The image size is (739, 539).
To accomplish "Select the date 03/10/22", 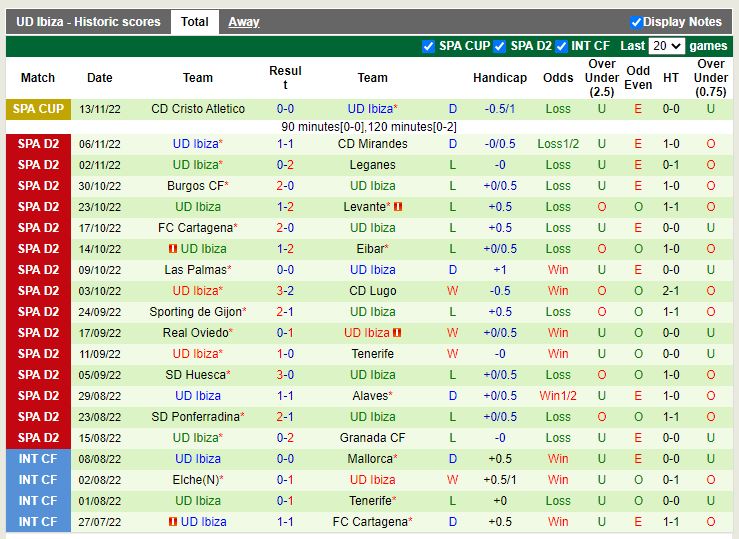I will (99, 291).
